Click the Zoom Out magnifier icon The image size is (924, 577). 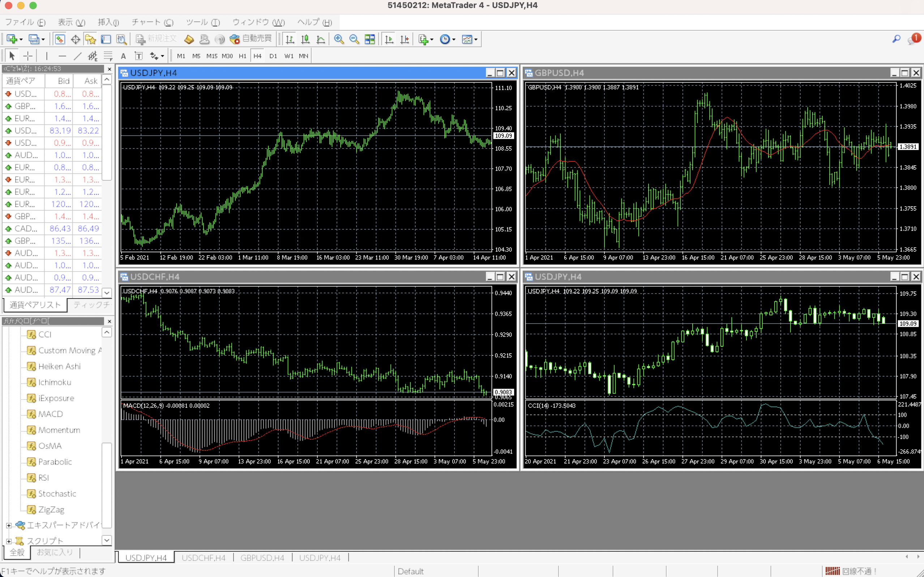(x=354, y=39)
